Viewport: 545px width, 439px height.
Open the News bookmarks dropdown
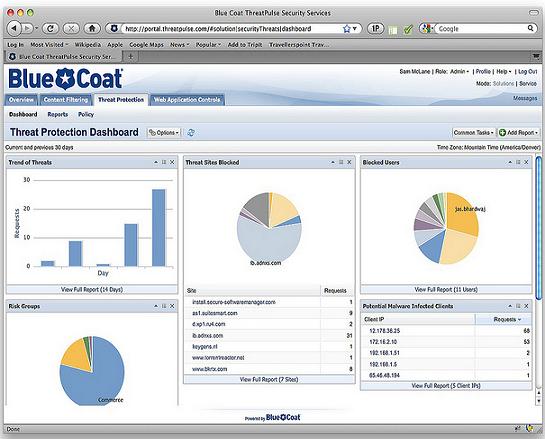pyautogui.click(x=180, y=45)
